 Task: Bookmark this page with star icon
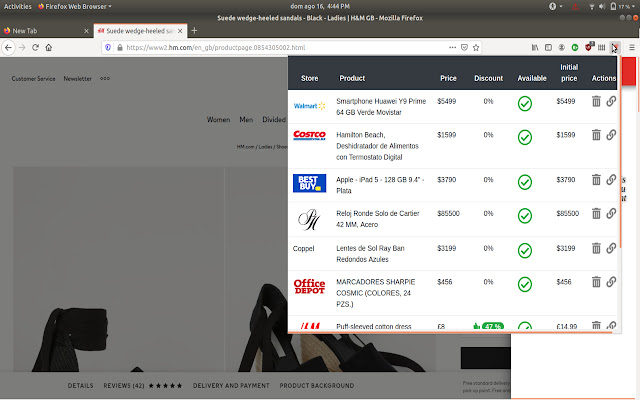[x=476, y=47]
